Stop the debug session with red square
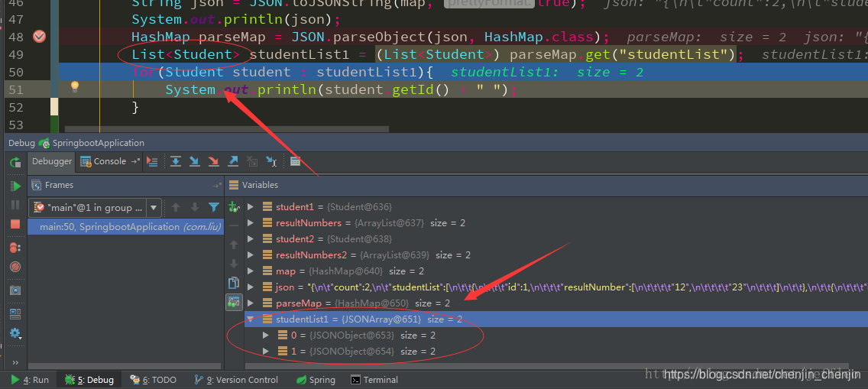 15,224
